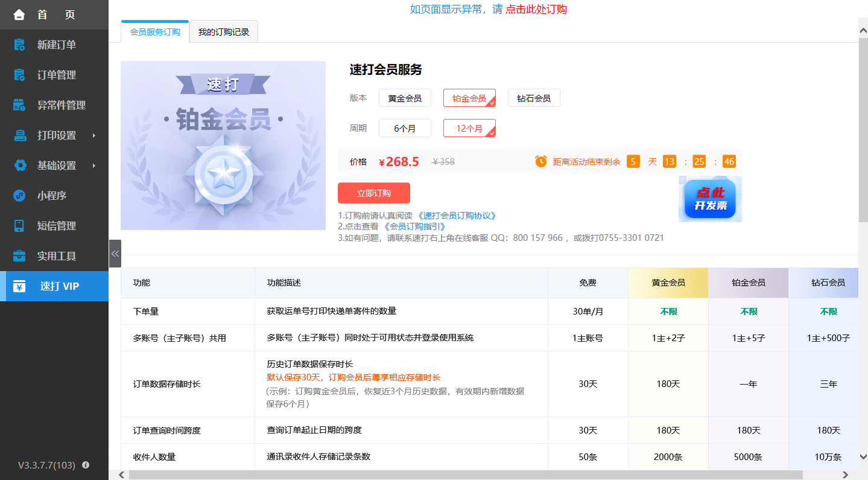The width and height of the screenshot is (868, 480).
Task: Click the crossed-out price ¥358
Action: click(x=443, y=161)
